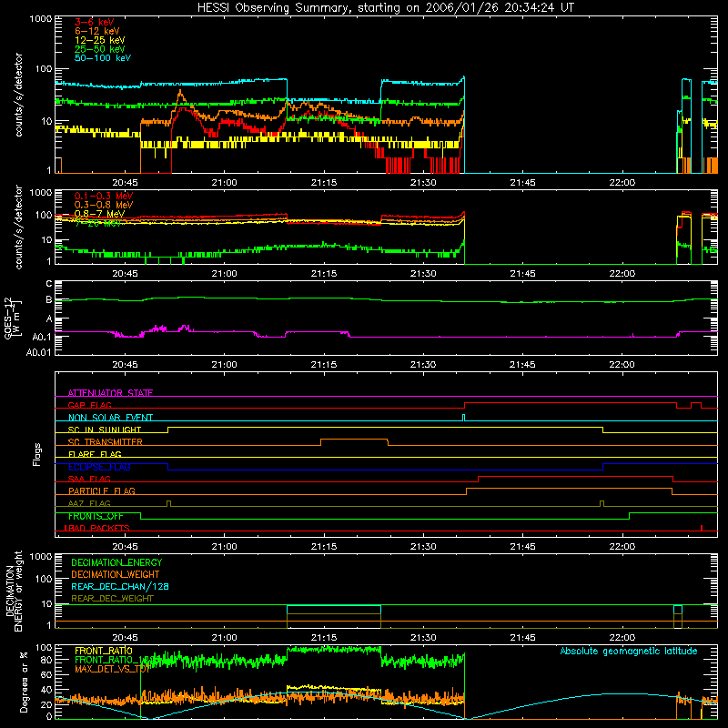728x728 pixels.
Task: Click the FRONTS_OFF flag label
Action: click(96, 516)
